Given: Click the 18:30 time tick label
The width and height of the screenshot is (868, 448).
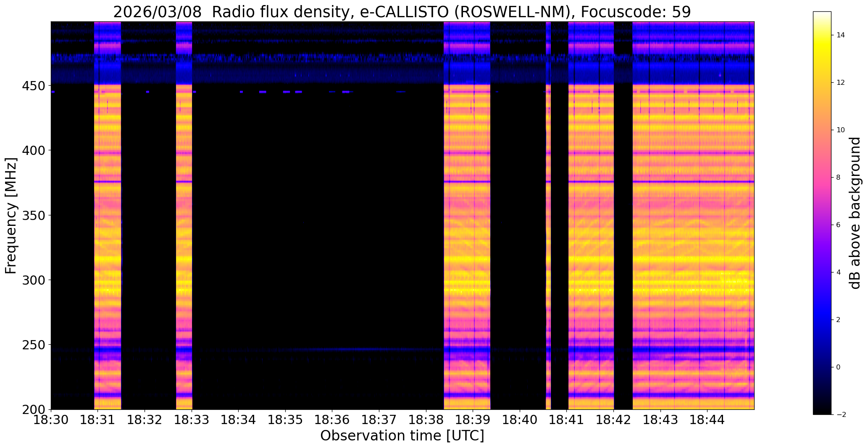Looking at the screenshot, I should click(51, 419).
